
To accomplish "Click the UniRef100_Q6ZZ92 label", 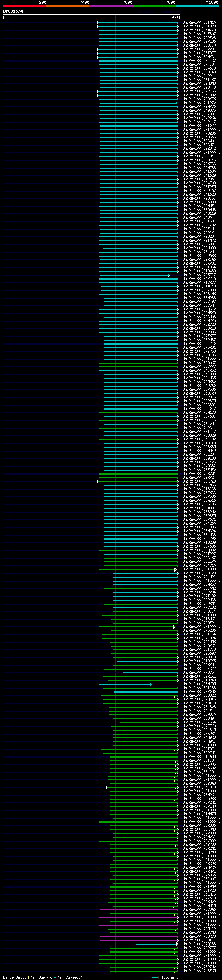I will click(x=199, y=225).
